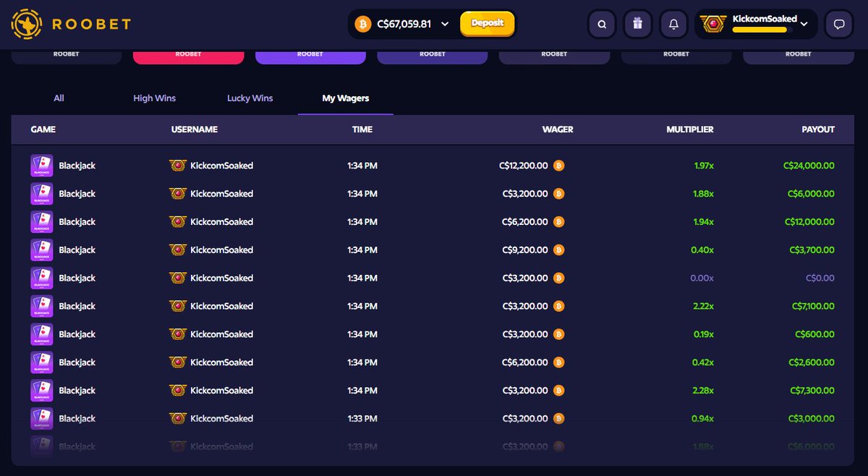Click the C$0.00 payout value

(821, 279)
